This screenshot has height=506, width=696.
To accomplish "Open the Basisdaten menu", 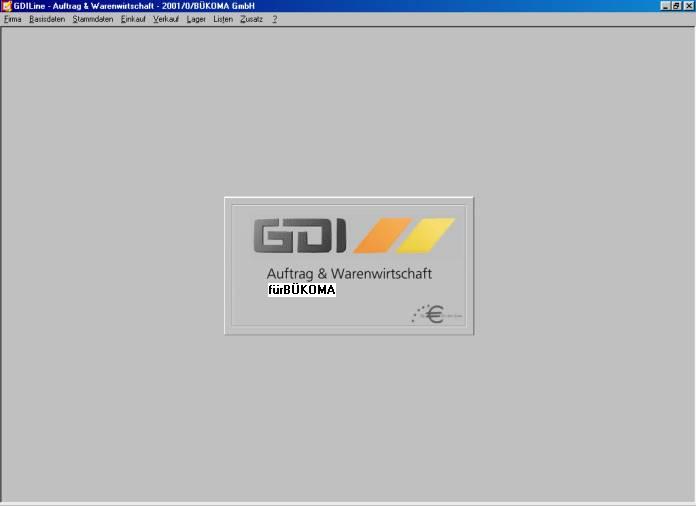I will click(47, 20).
